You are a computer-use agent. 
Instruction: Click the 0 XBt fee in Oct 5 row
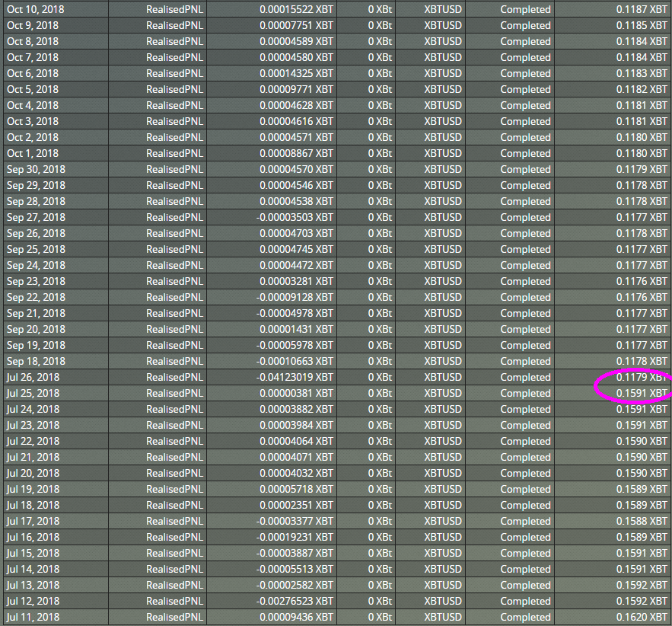[381, 89]
